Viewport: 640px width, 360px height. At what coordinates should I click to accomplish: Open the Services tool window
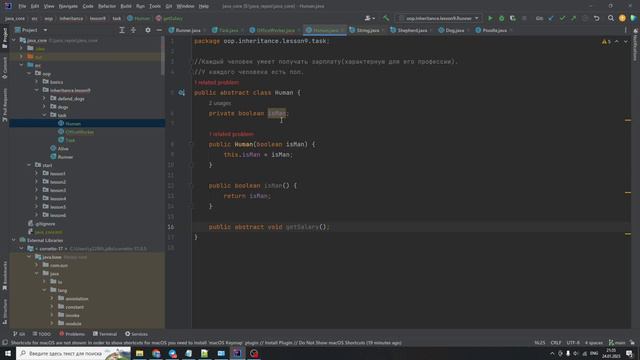pos(136,334)
